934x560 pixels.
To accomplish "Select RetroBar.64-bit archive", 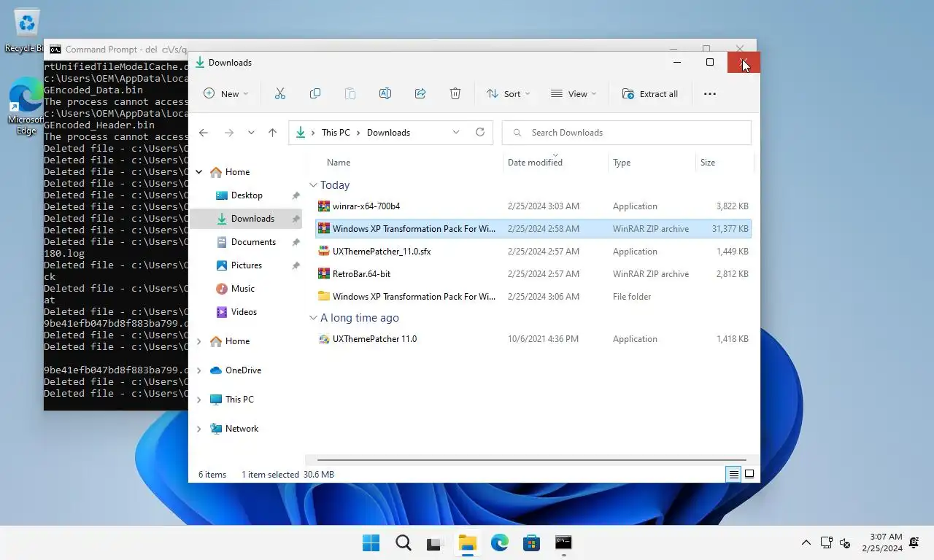I will tap(533, 274).
